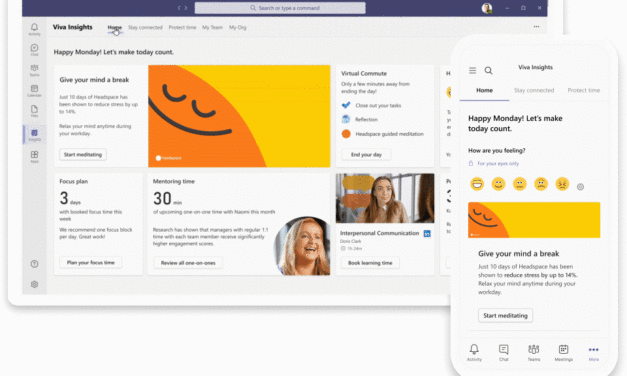Open the hamburger menu on mobile
The height and width of the screenshot is (376, 627).
[472, 70]
